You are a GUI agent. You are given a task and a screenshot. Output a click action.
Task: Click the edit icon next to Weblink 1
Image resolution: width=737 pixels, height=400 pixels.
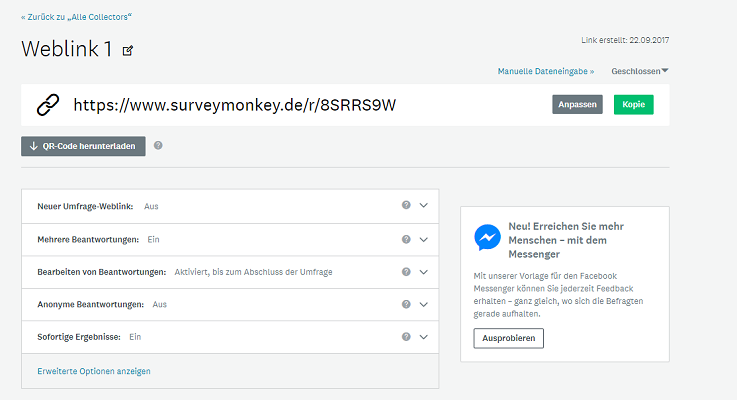127,50
